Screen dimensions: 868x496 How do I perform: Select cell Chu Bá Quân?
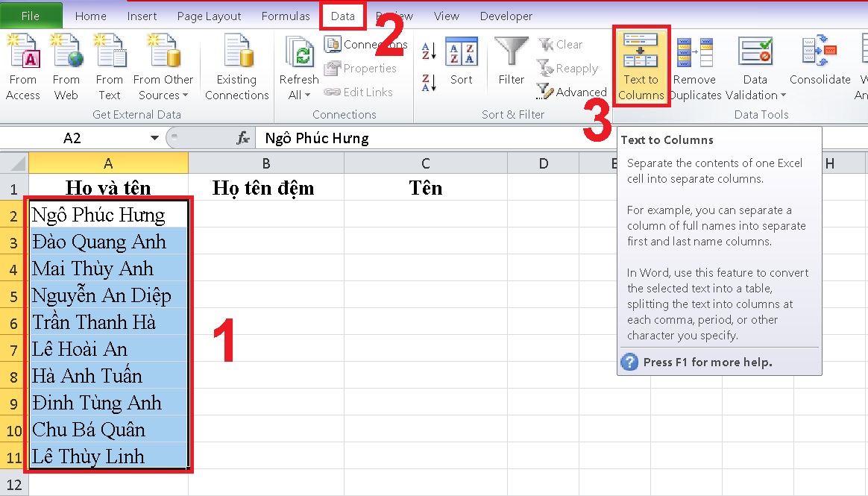(109, 430)
